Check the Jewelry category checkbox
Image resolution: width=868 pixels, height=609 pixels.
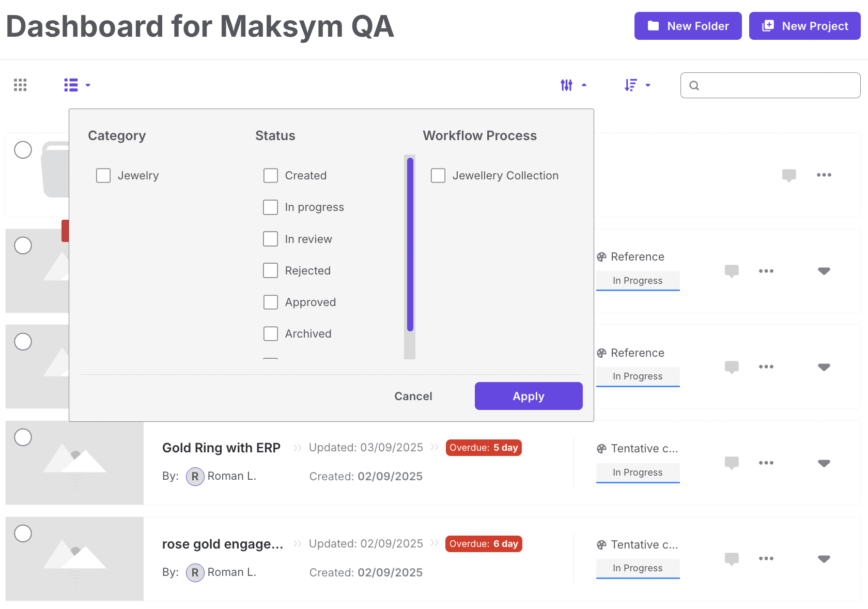(103, 176)
